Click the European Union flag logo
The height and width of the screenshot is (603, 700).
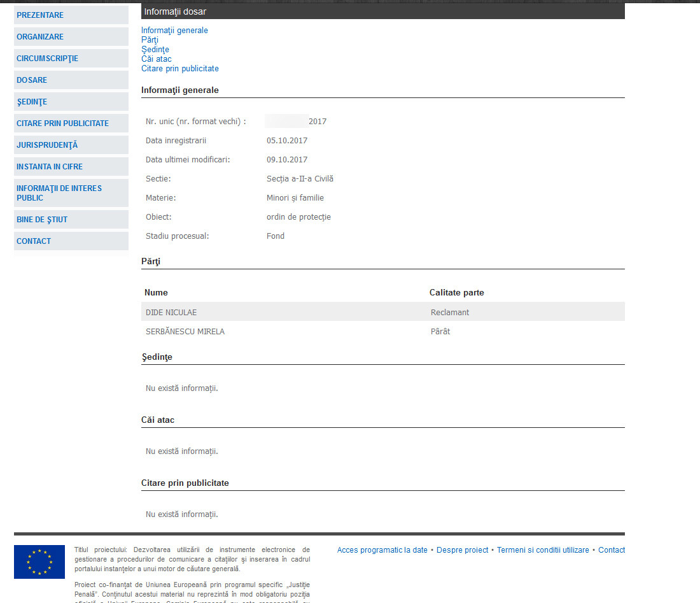39,562
